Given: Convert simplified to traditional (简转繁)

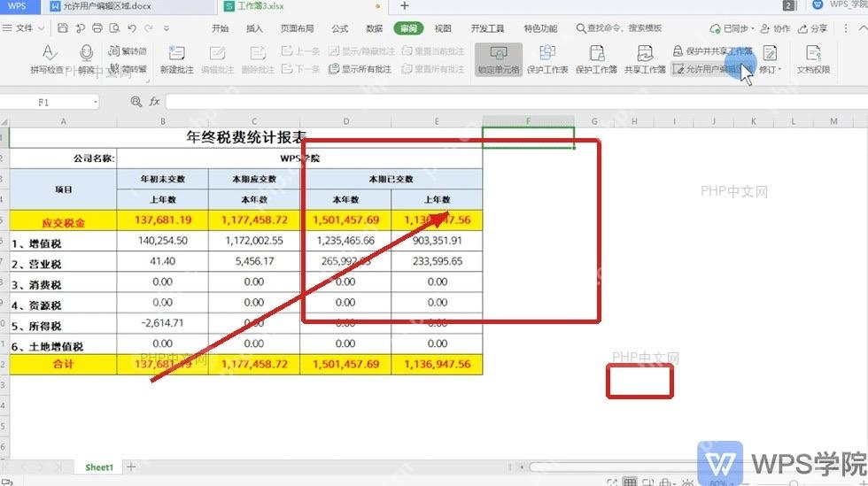Looking at the screenshot, I should tap(128, 69).
